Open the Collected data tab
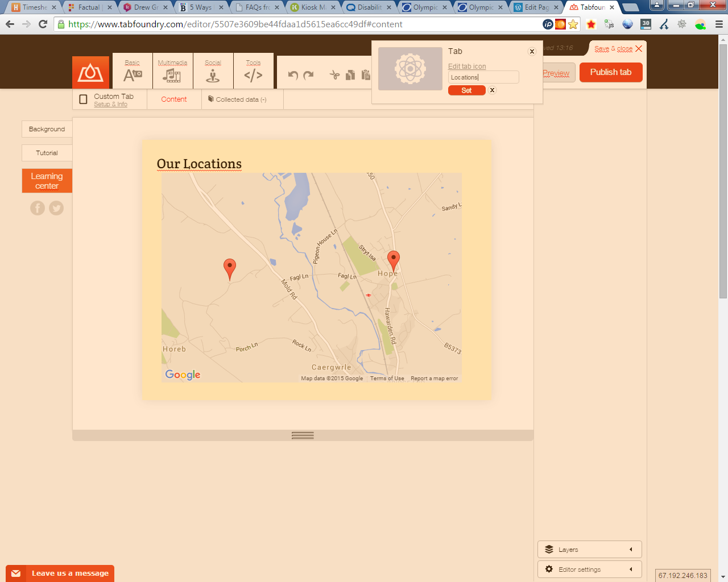The width and height of the screenshot is (728, 582). pos(238,99)
